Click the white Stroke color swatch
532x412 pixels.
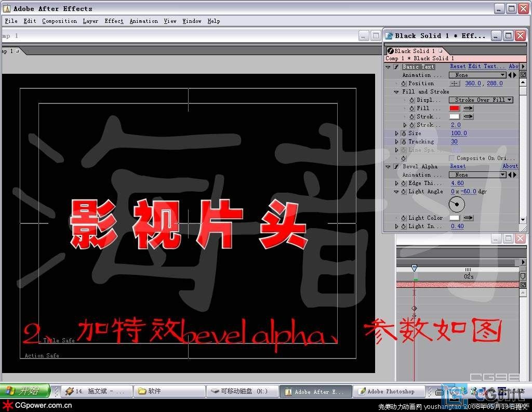pos(454,116)
